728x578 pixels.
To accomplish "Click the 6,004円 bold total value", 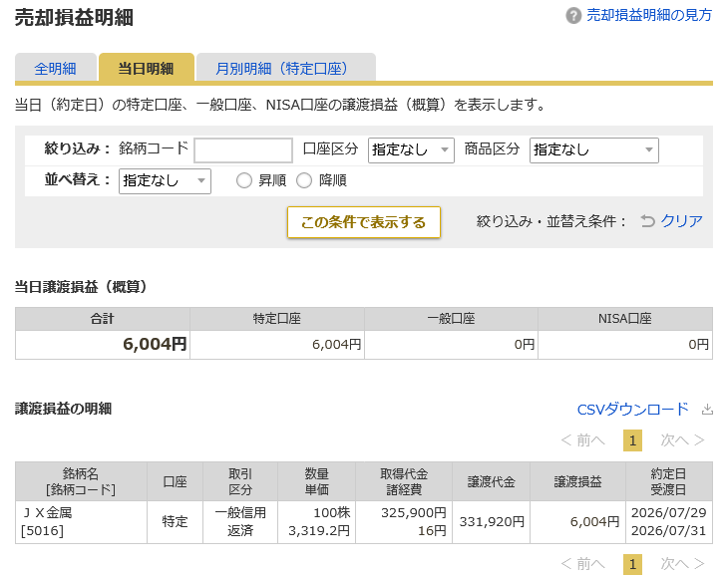I will pos(155,344).
